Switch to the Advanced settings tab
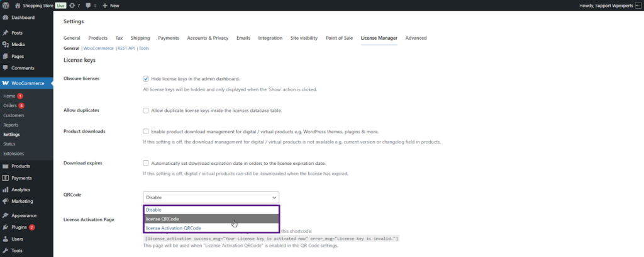Screen dimensions: 644x257 click(x=416, y=38)
